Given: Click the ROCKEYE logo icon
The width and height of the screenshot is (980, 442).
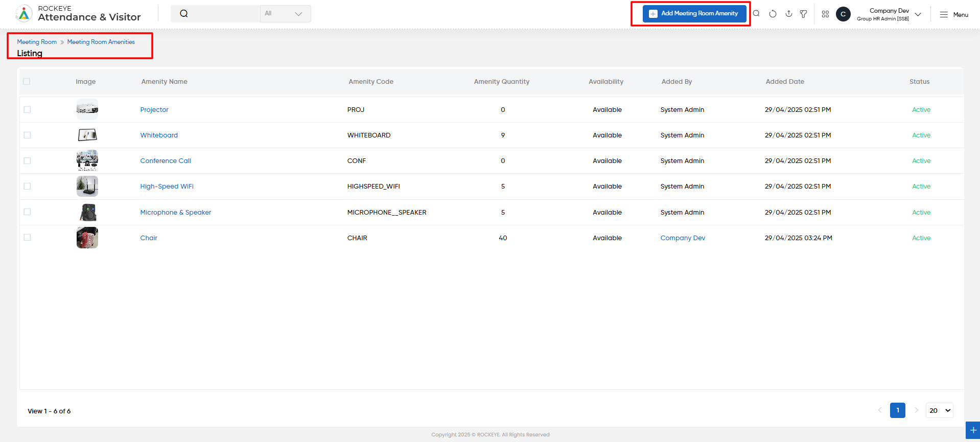Looking at the screenshot, I should pyautogui.click(x=24, y=14).
